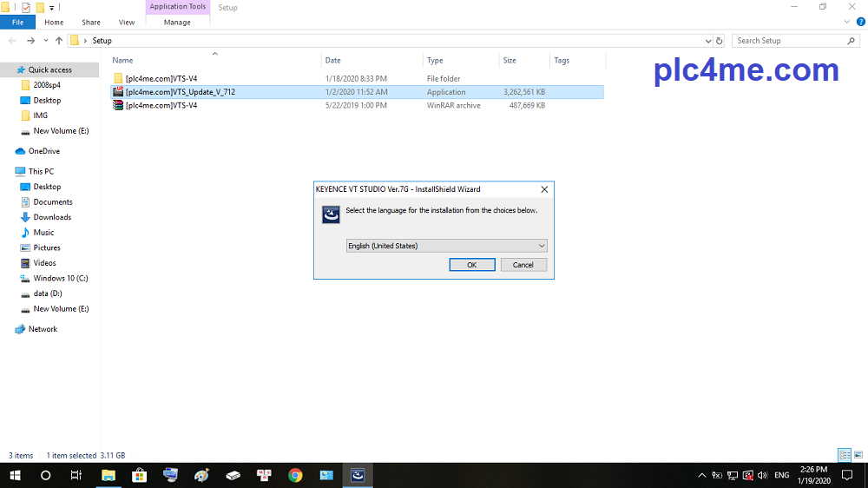Open the Home ribbon tab
Screen dimensions: 868x488
click(54, 23)
